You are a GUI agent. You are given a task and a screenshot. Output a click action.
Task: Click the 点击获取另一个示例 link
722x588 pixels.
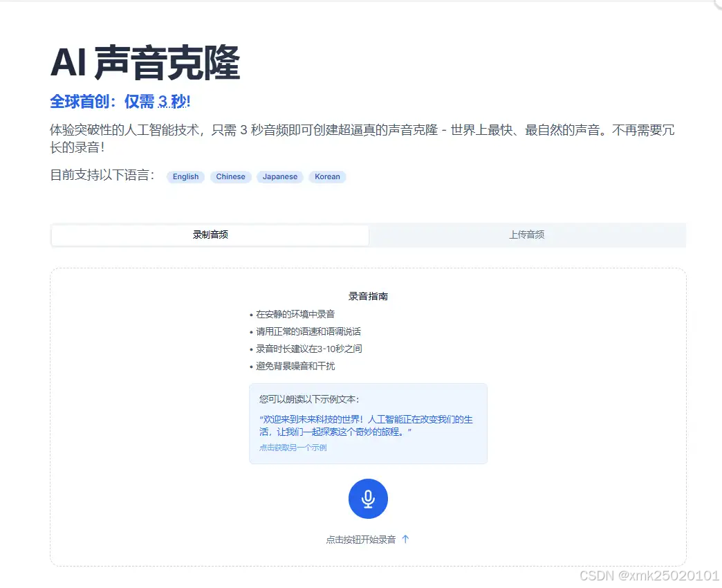point(293,448)
